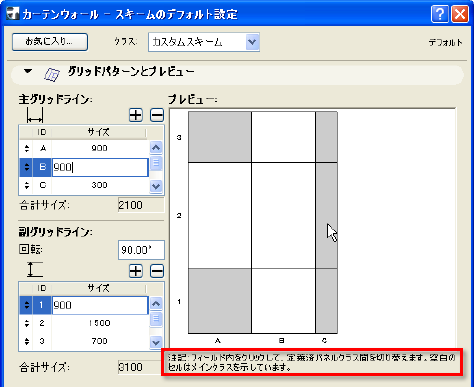The height and width of the screenshot is (387, 474).
Task: Click the ID header in main gridline table
Action: 42,132
